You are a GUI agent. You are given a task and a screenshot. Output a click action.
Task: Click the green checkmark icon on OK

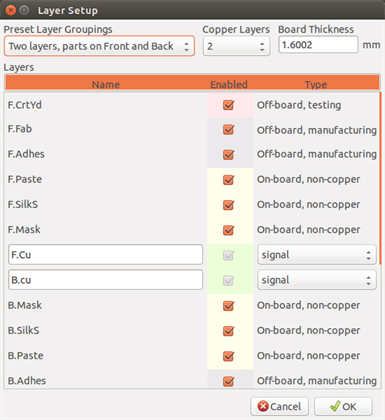(x=335, y=406)
